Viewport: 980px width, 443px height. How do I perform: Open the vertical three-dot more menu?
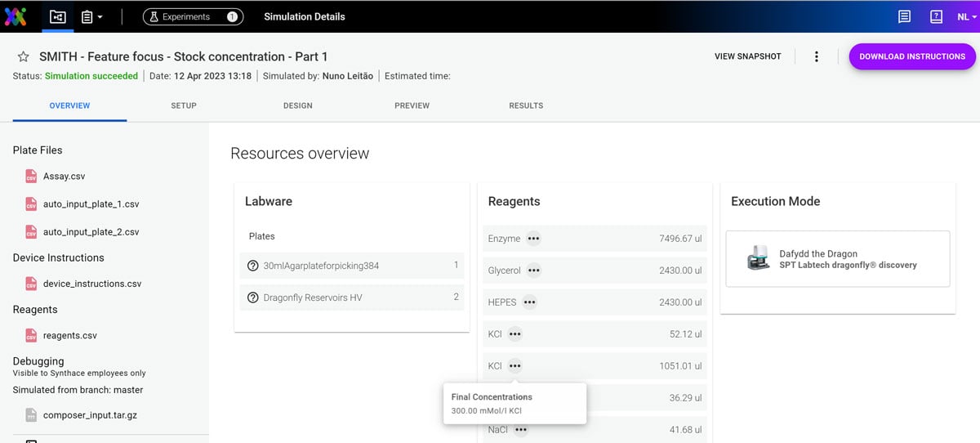click(x=816, y=56)
